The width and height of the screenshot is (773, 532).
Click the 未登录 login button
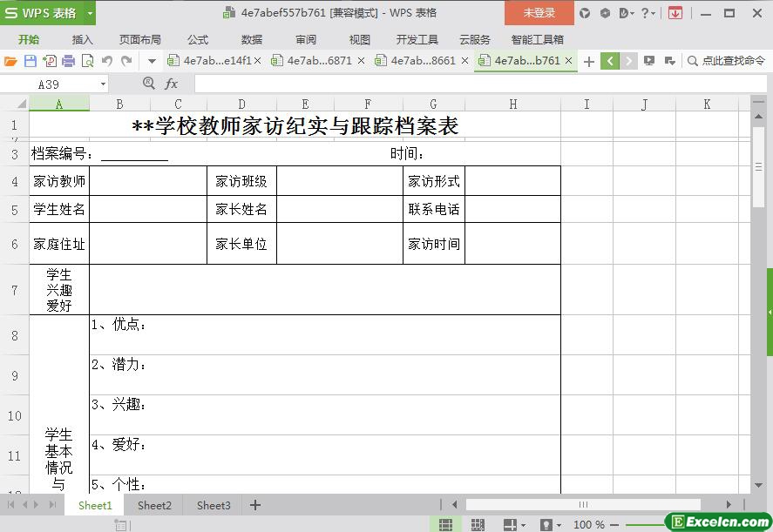[x=539, y=13]
